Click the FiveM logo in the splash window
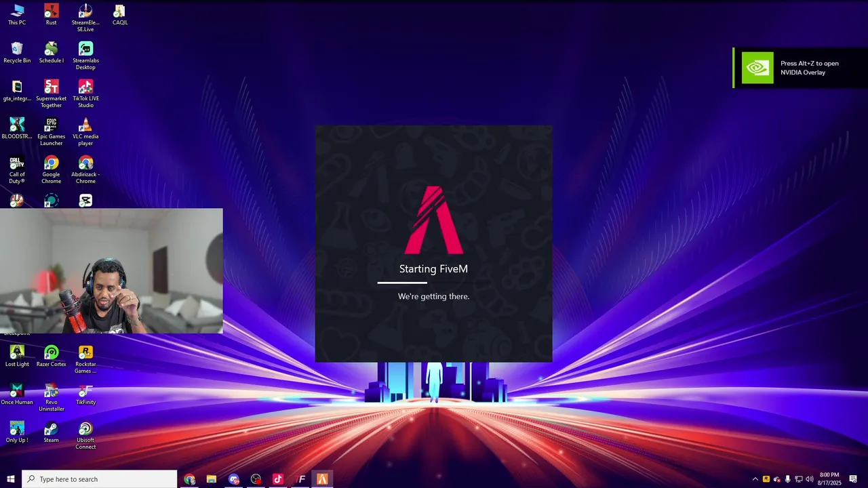The image size is (868, 488). (434, 220)
